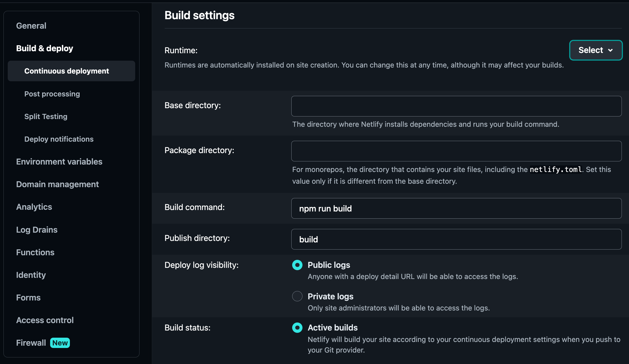Go to Split Testing section
This screenshot has height=364, width=629.
tap(46, 116)
